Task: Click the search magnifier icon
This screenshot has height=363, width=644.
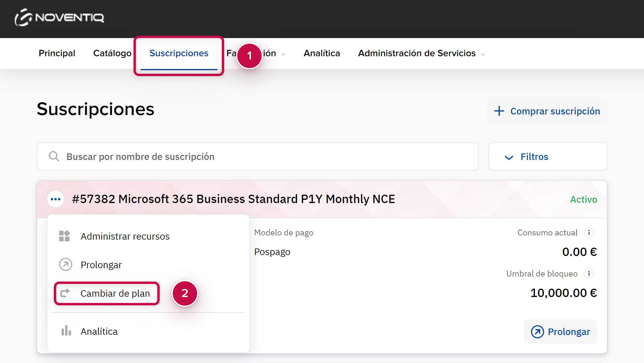Action: click(x=54, y=156)
